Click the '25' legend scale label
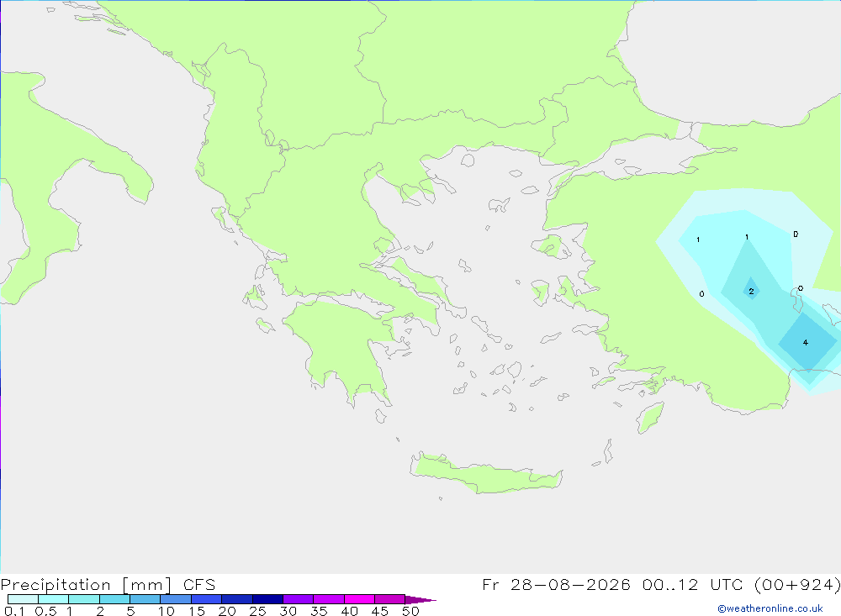This screenshot has width=841, height=616. 258,611
